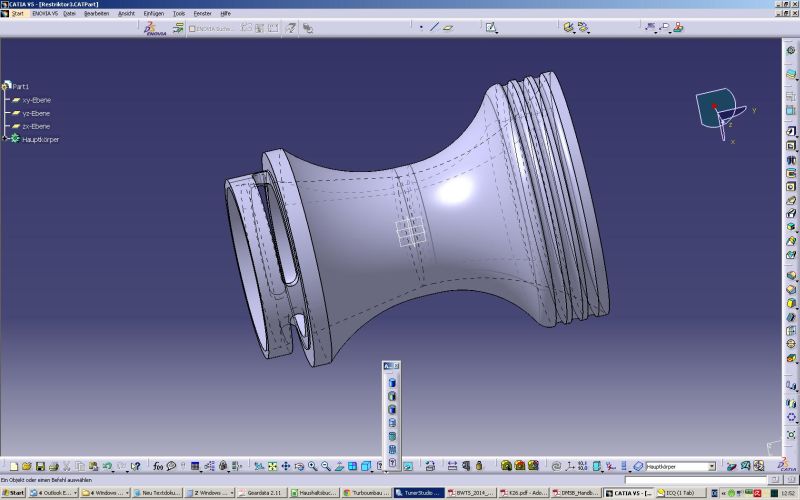800x500 pixels.
Task: Click the Fit All In view icon
Action: (x=272, y=467)
